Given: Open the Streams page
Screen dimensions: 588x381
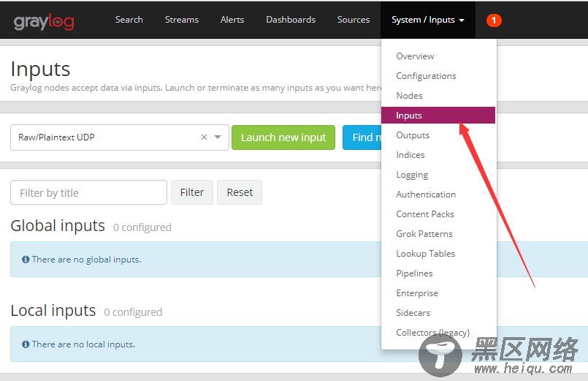Looking at the screenshot, I should (182, 20).
